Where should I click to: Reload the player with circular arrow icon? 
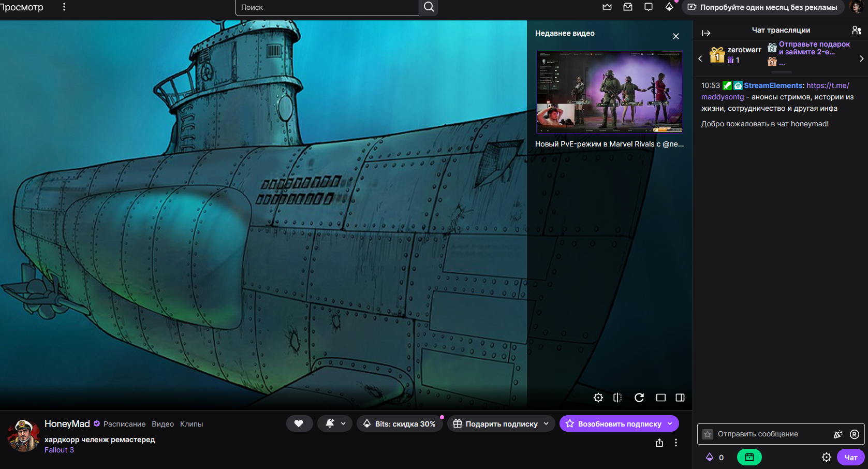pyautogui.click(x=639, y=398)
